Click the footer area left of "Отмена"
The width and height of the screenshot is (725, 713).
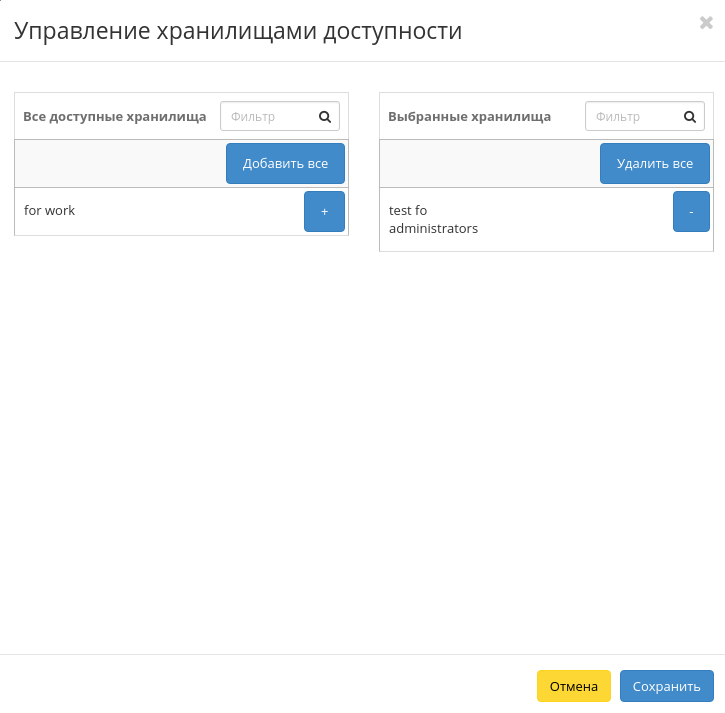[270, 686]
